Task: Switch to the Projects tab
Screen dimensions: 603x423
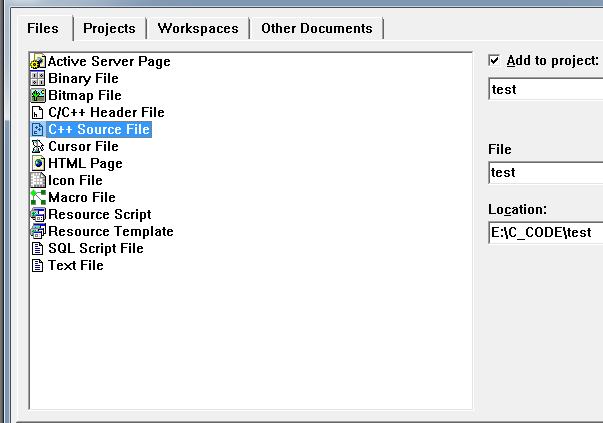Action: coord(109,29)
